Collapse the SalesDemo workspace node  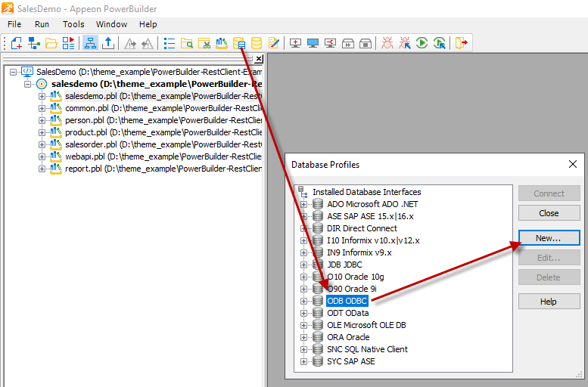point(14,72)
